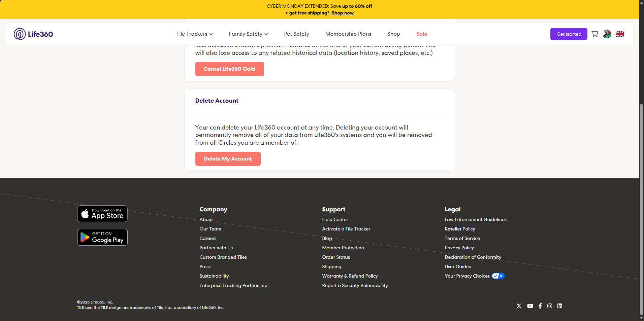Open the user profile avatar

(x=607, y=34)
